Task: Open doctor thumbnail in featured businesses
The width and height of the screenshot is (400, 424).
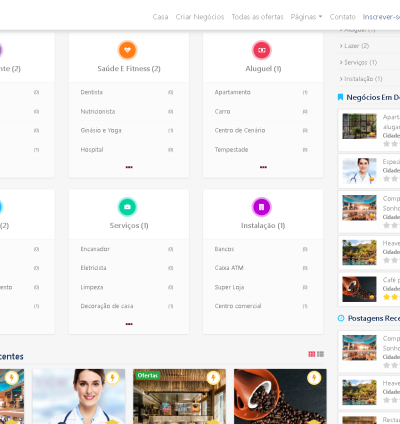Action: (359, 171)
